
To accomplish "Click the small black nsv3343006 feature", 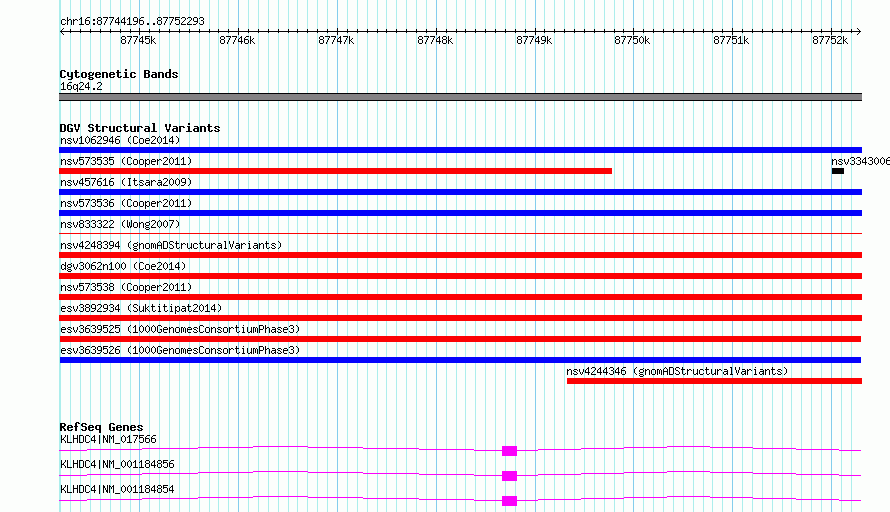I will point(838,171).
